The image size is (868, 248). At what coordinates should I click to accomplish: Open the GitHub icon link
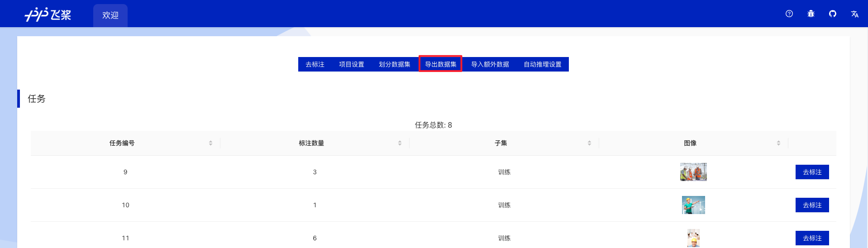(x=833, y=14)
